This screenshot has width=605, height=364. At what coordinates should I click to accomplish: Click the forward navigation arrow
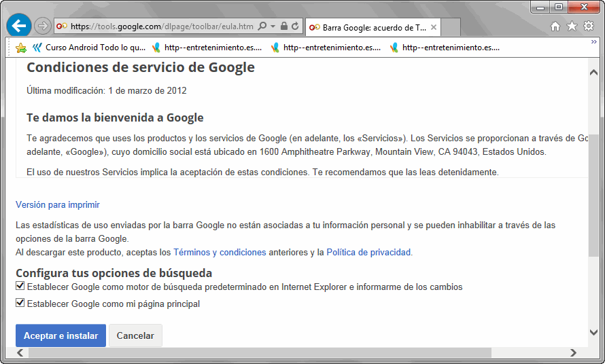click(x=42, y=26)
